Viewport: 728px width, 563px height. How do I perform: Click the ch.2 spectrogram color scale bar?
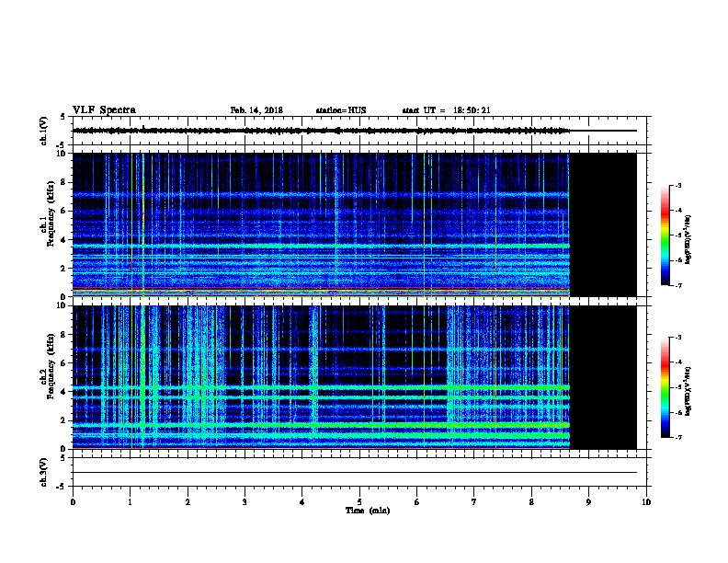click(665, 387)
